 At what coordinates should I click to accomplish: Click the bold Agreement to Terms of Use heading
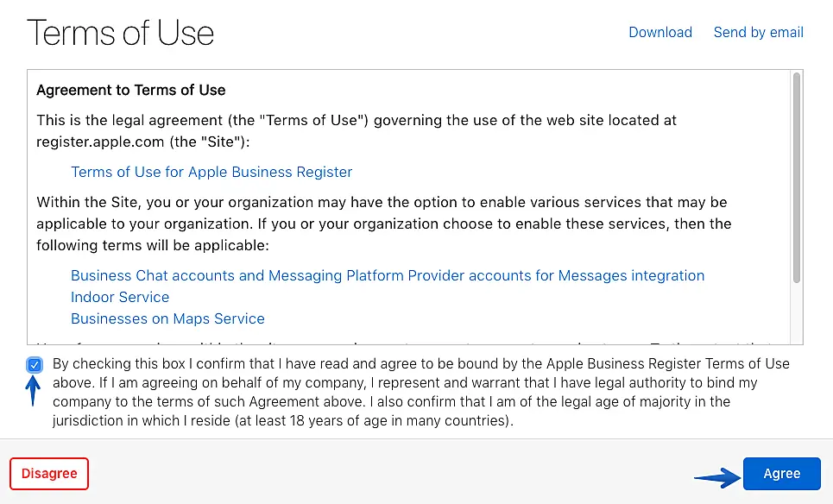130,90
